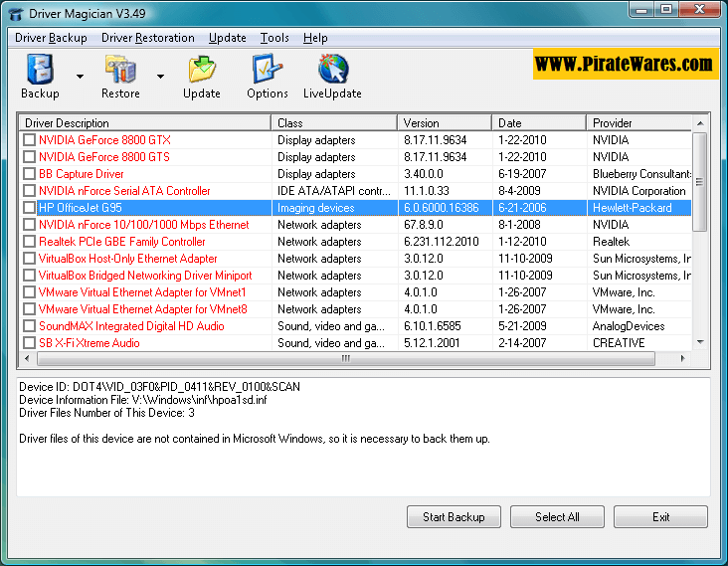728x566 pixels.
Task: Click the vertical scrollbar down arrow
Action: point(700,342)
